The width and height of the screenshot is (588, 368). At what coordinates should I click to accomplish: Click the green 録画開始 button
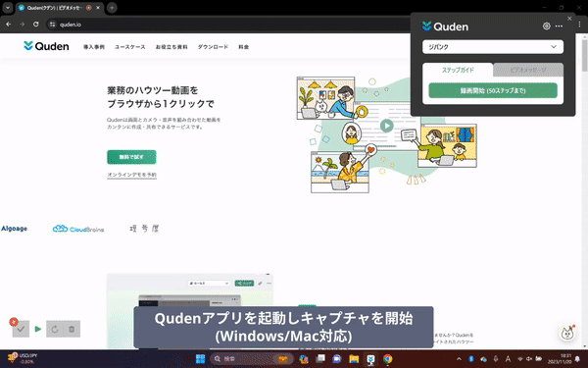click(x=493, y=90)
